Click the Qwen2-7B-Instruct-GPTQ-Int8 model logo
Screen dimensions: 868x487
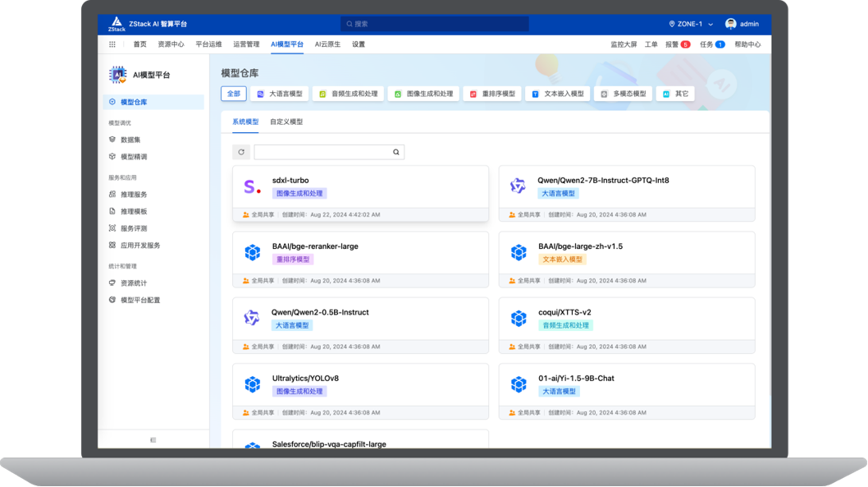tap(519, 186)
